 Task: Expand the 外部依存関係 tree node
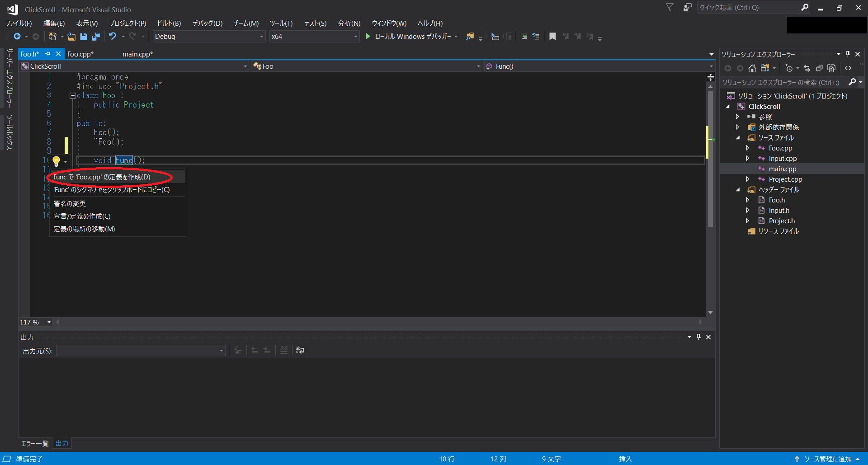coord(738,127)
